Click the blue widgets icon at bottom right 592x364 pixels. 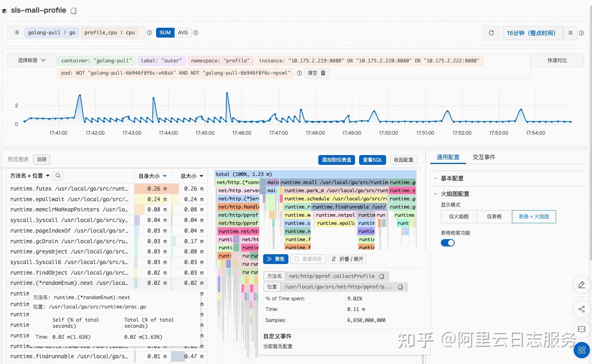coord(581,350)
